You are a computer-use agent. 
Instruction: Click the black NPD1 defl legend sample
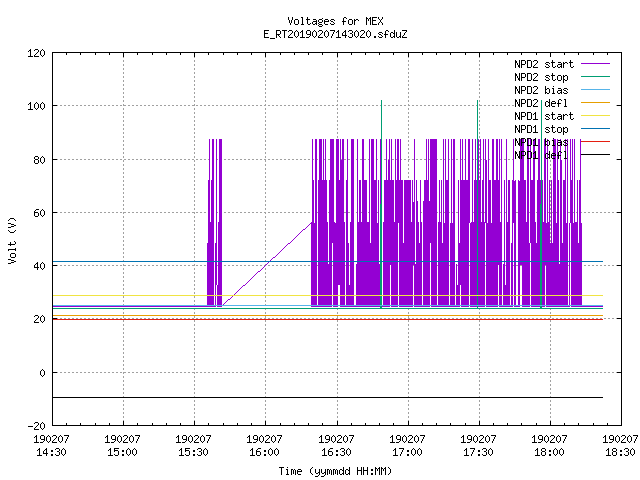click(596, 155)
